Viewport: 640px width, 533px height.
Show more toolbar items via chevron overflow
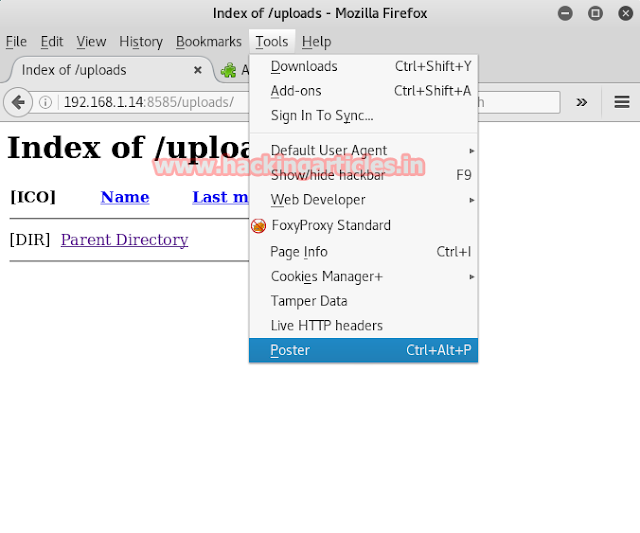pos(582,102)
